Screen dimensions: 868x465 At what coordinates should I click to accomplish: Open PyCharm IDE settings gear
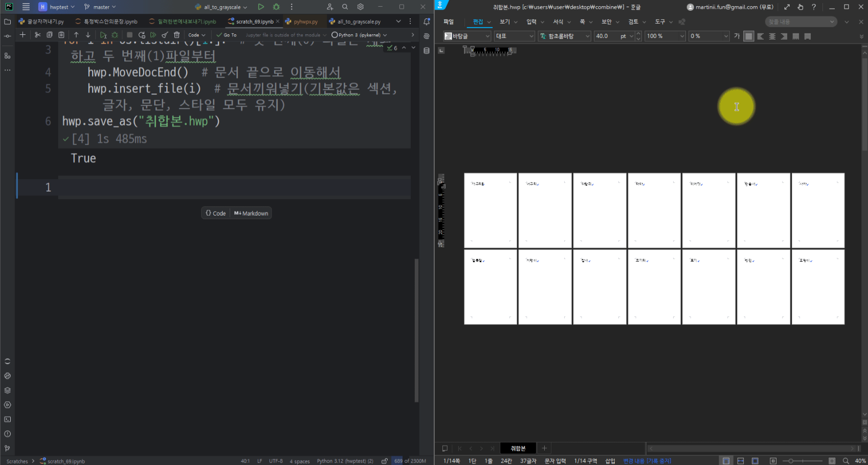pyautogui.click(x=361, y=7)
